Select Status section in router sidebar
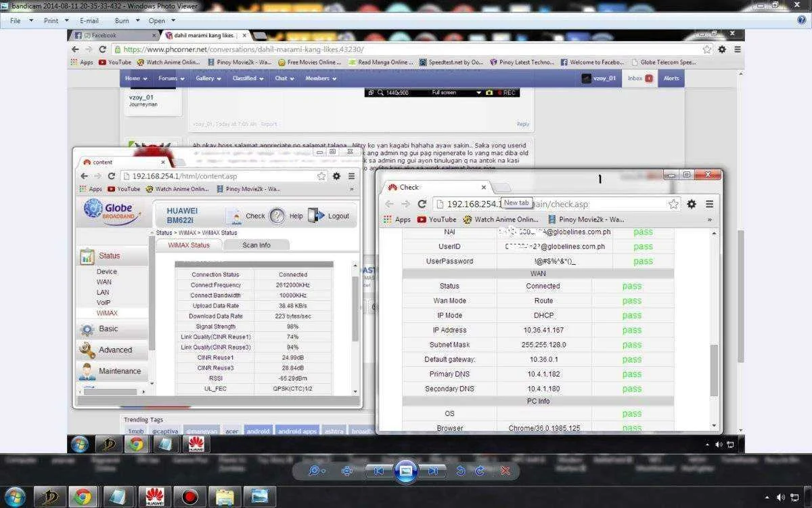The height and width of the screenshot is (508, 812). pos(112,256)
